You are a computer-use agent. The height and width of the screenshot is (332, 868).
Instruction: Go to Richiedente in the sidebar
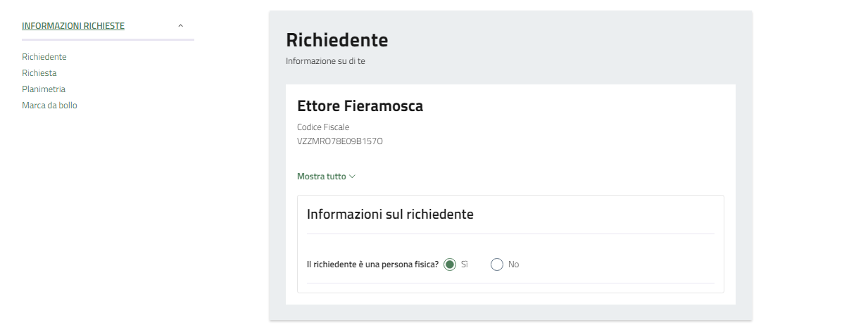[44, 57]
